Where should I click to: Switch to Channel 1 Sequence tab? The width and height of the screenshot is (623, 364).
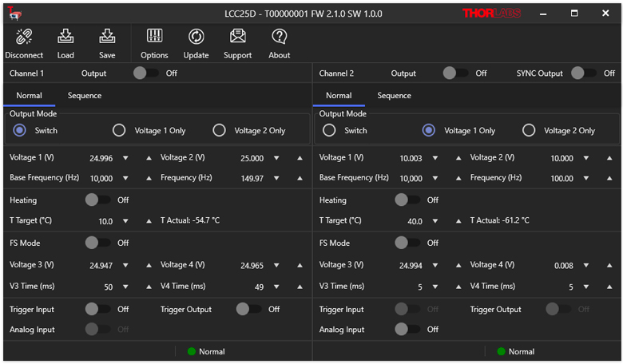[x=85, y=96]
